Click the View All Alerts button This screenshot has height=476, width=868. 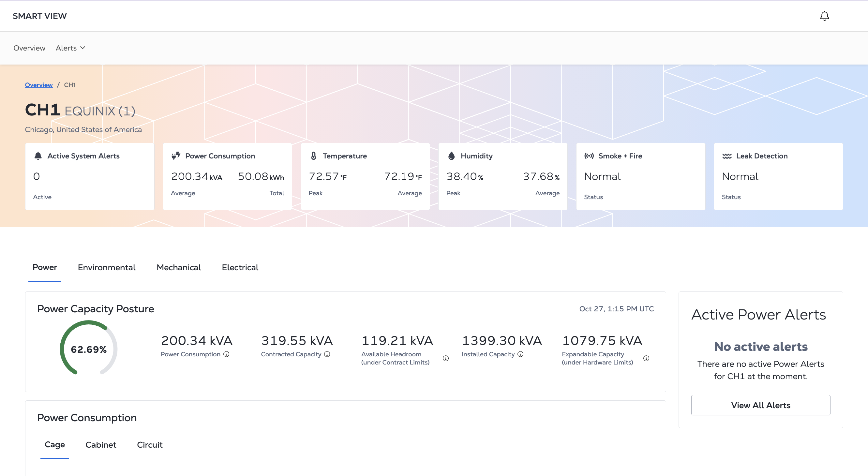coord(760,405)
